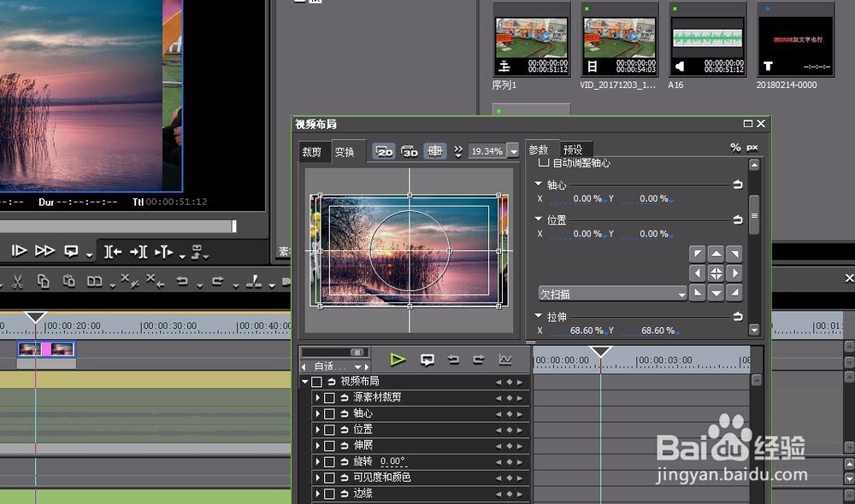Tick the 源素材裁剪 keyframe checkbox
Image resolution: width=855 pixels, height=504 pixels.
(x=329, y=398)
